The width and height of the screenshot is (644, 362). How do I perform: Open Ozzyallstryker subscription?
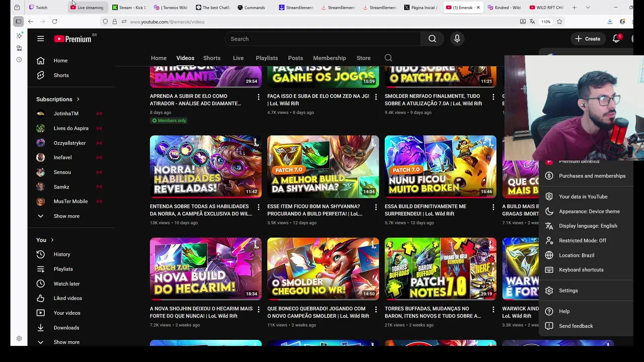(x=71, y=143)
